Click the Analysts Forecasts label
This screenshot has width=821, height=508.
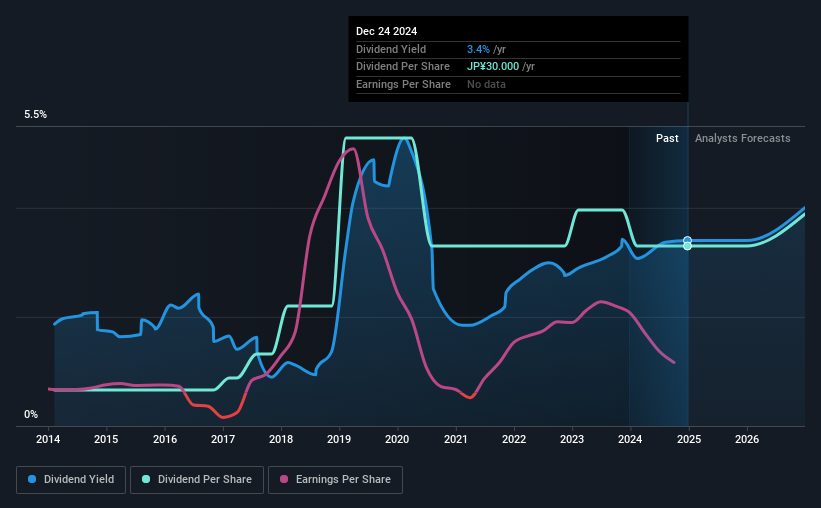pos(742,138)
